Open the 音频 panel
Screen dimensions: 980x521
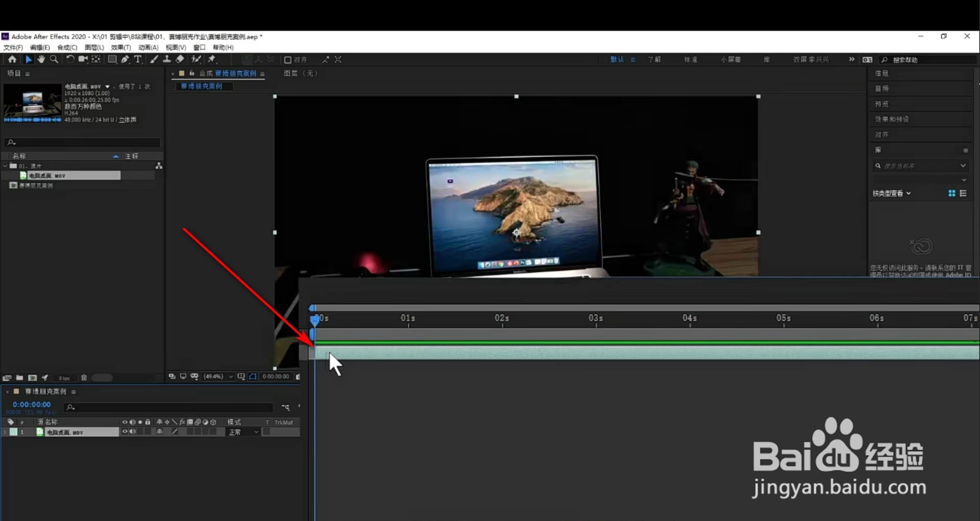(881, 88)
